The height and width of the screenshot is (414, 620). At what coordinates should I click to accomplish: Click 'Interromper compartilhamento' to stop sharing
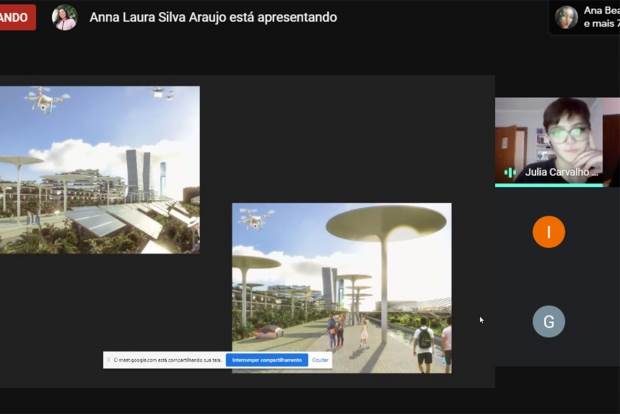tap(265, 360)
